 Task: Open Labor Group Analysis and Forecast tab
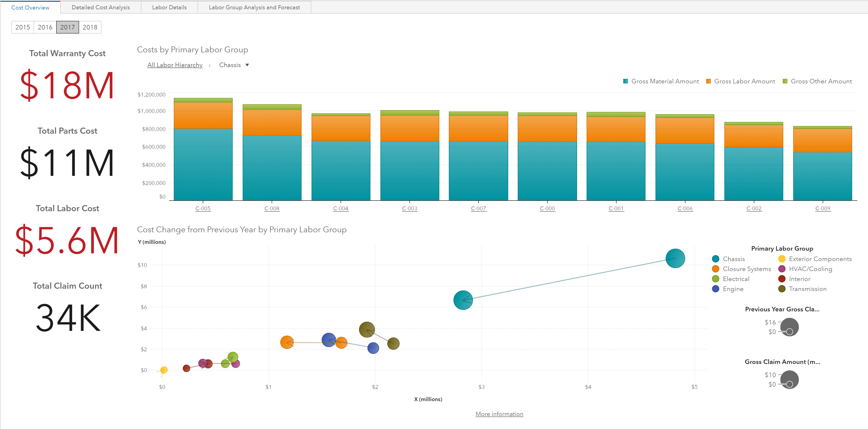[254, 7]
